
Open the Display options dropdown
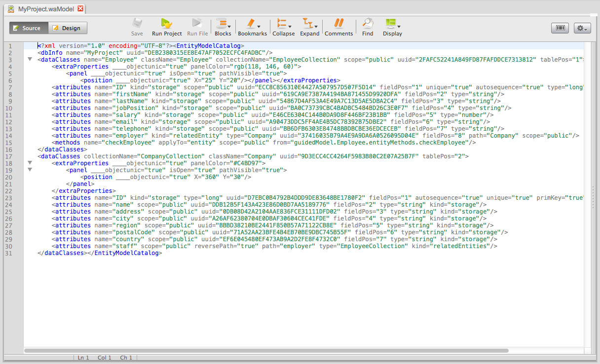(399, 26)
